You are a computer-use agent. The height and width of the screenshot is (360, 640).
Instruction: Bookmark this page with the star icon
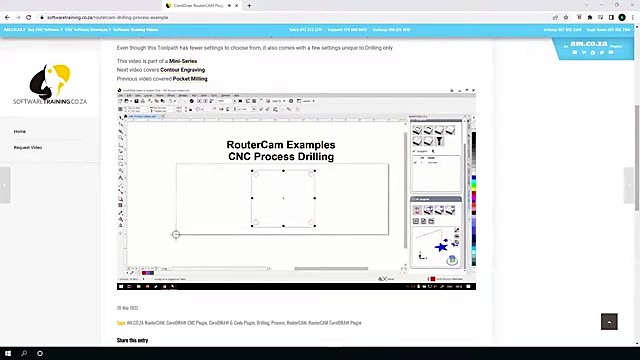click(x=566, y=18)
